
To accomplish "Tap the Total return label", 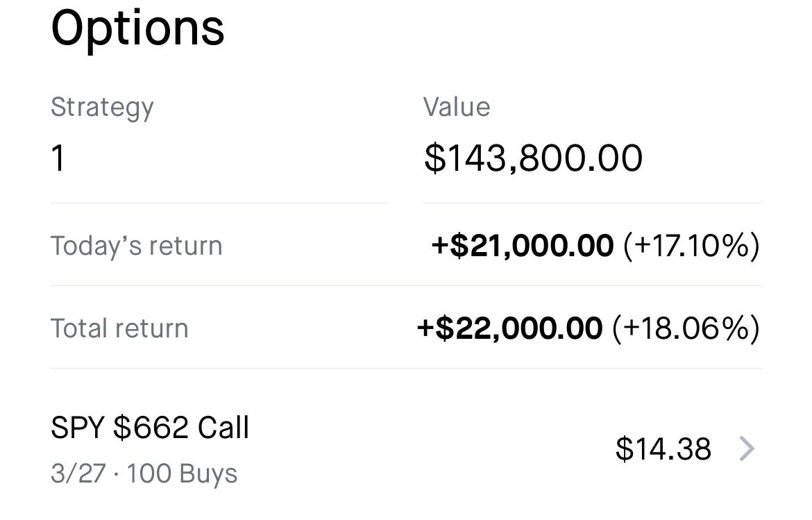I will click(119, 328).
